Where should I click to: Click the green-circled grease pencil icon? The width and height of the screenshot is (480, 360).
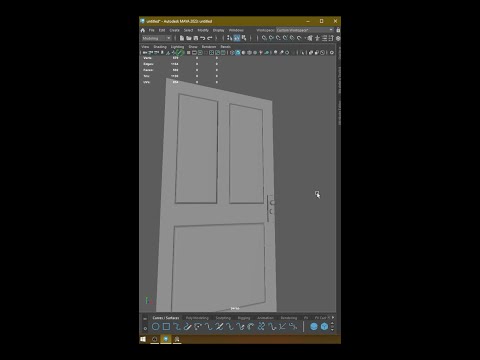pos(179,52)
